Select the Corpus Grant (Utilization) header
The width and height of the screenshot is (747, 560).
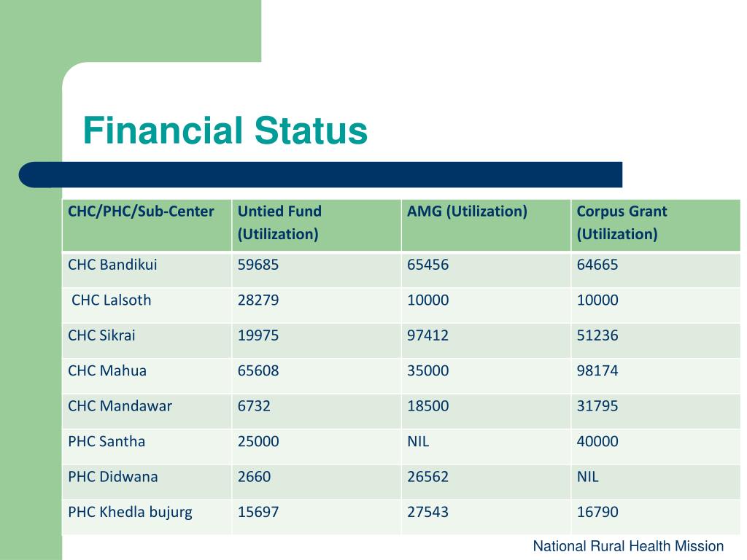pyautogui.click(x=656, y=225)
